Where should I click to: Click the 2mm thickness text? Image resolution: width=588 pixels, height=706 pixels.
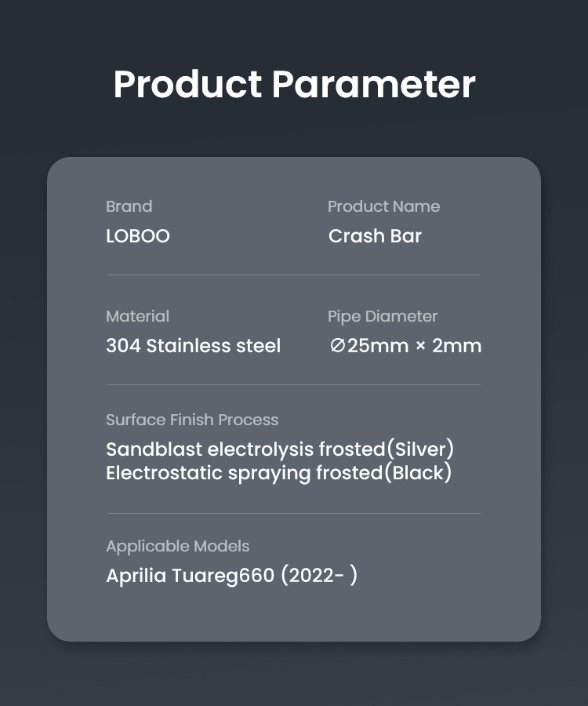(457, 346)
